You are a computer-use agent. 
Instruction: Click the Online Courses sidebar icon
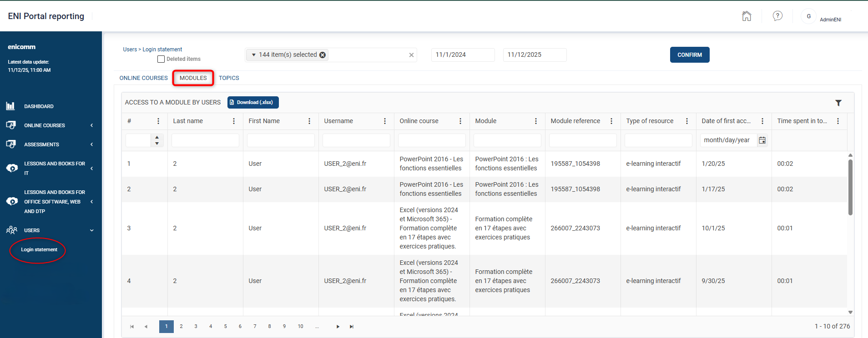[11, 125]
